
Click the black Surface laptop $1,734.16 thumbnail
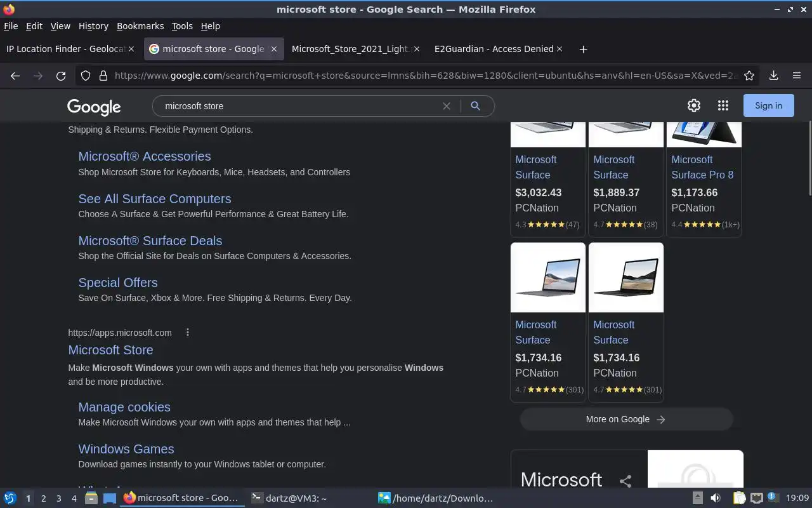[x=626, y=277]
